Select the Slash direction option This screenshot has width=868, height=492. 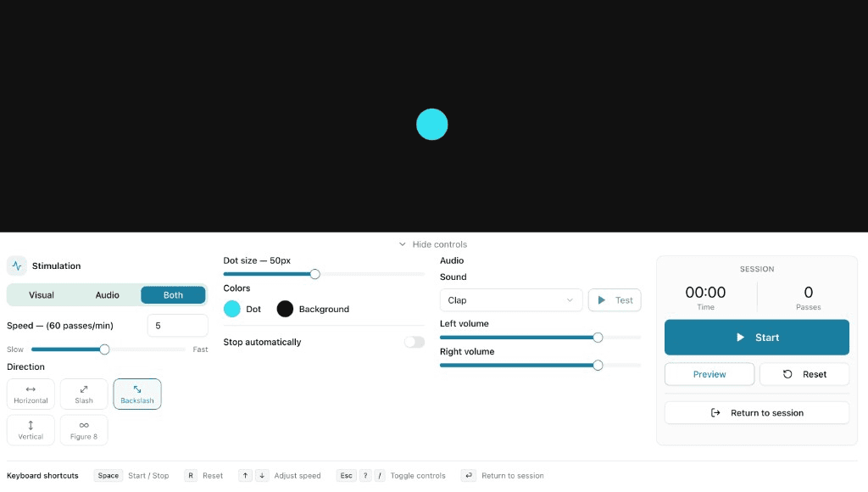[84, 394]
